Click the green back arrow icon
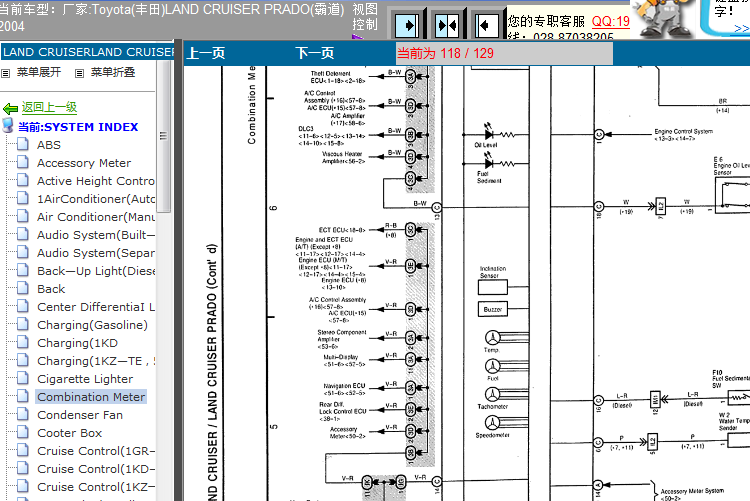This screenshot has height=501, width=750. (11, 109)
